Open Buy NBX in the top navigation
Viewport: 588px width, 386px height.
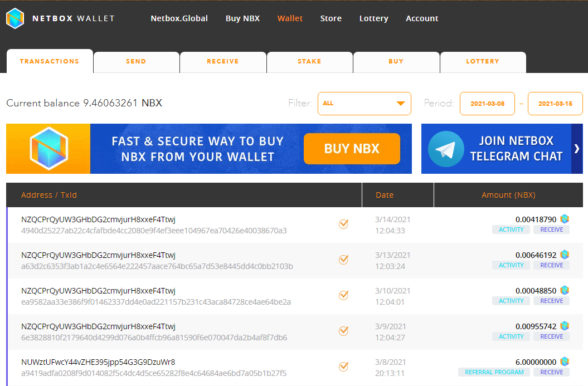pyautogui.click(x=242, y=18)
